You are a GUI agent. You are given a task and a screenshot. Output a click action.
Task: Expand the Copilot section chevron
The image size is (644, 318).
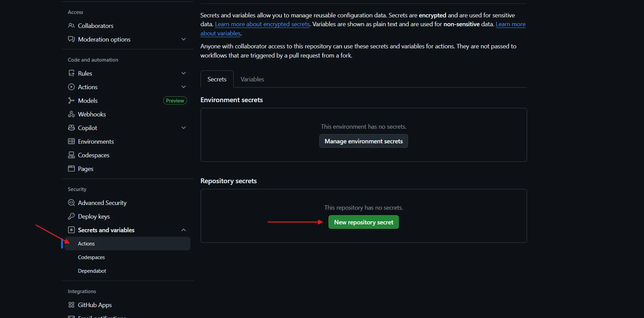184,128
